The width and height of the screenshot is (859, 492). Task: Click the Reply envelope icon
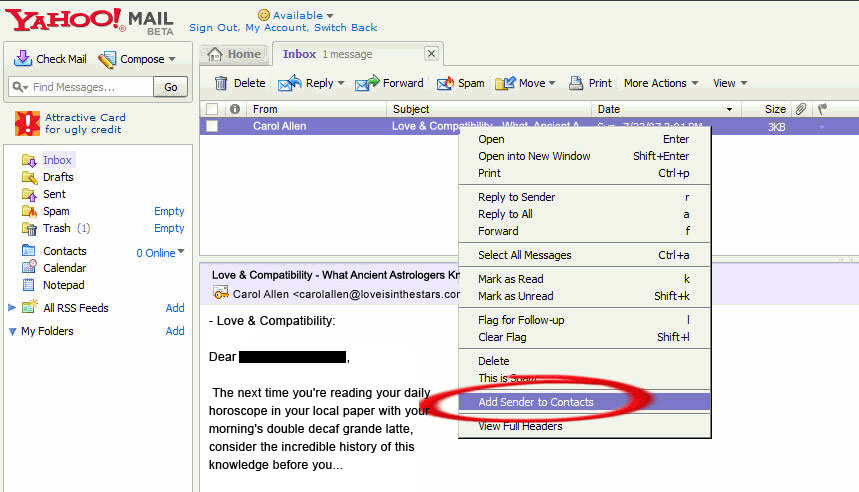click(289, 83)
